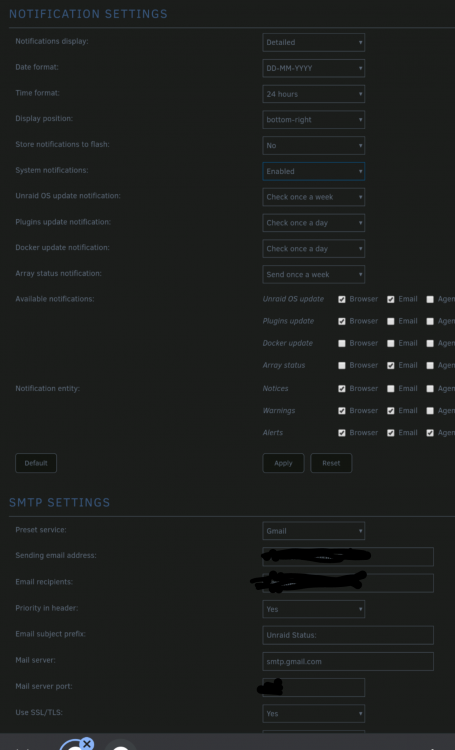455x750 pixels.
Task: Focus the Email recipients field
Action: pos(348,583)
